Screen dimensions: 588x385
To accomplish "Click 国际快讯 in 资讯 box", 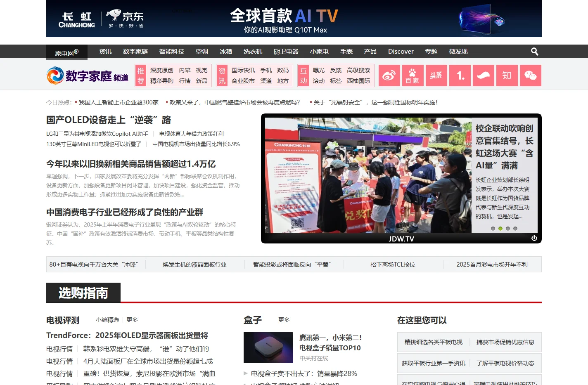I will 243,70.
